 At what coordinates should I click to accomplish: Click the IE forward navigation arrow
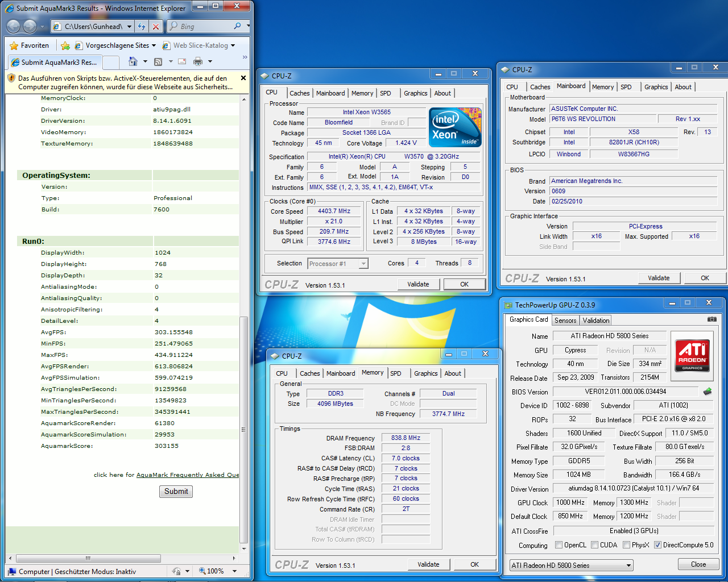click(x=30, y=26)
